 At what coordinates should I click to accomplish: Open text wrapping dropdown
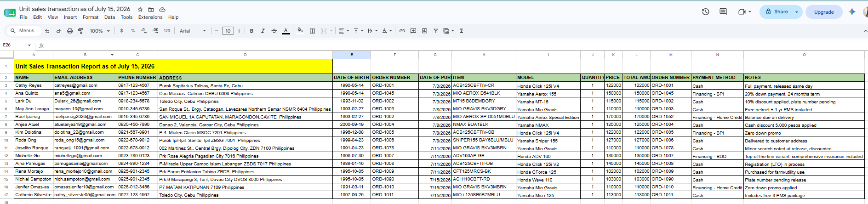point(373,31)
